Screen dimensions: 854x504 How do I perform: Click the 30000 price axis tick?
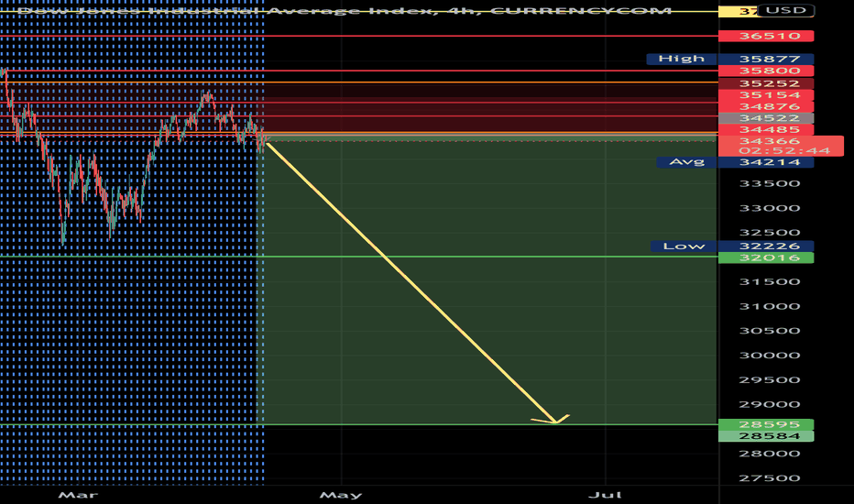pyautogui.click(x=769, y=356)
